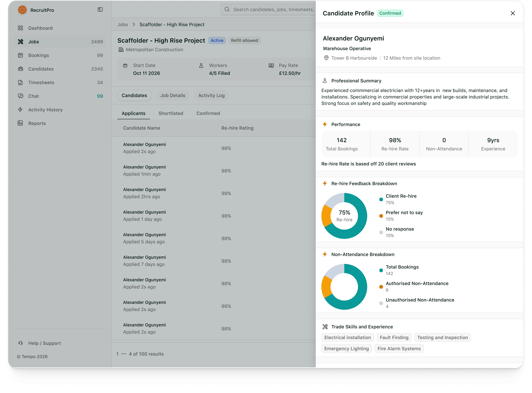Click the breadcrumb chevron after Jobs

click(134, 25)
